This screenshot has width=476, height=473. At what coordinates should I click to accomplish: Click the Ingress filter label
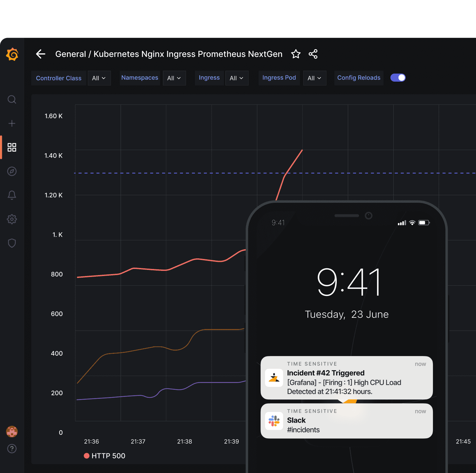(x=209, y=78)
